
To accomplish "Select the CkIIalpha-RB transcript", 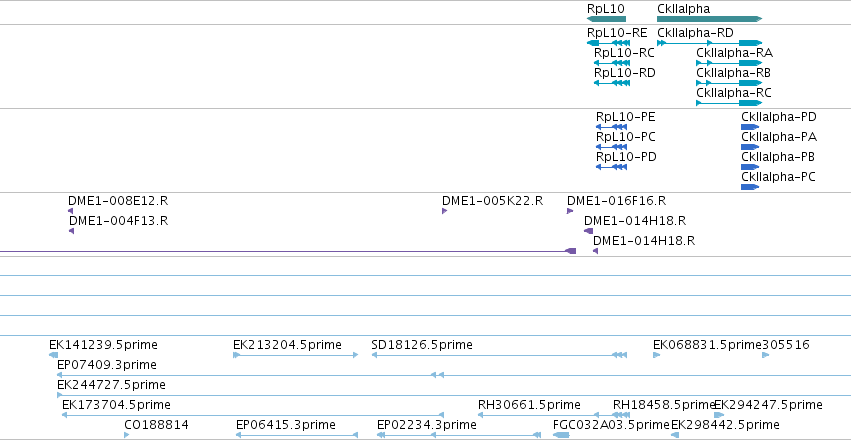I will tap(729, 83).
